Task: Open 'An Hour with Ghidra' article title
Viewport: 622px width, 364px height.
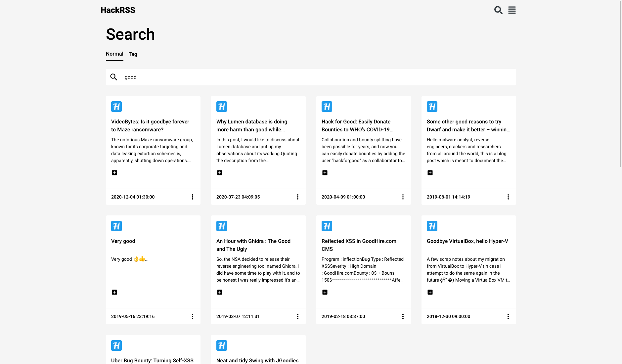Action: [253, 245]
